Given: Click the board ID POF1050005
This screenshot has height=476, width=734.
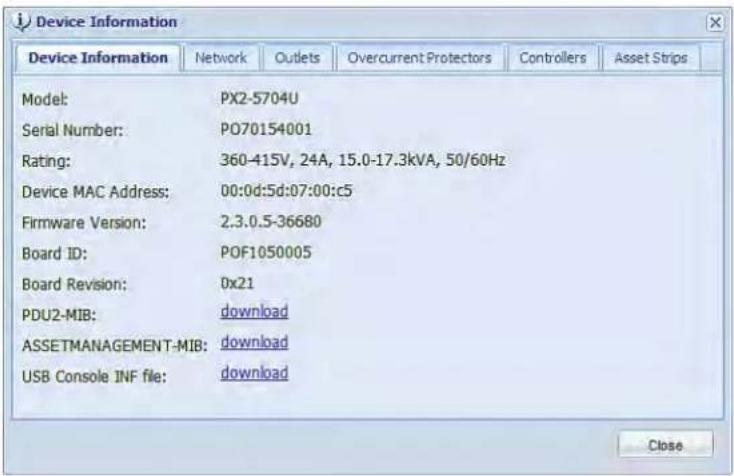Looking at the screenshot, I should tap(265, 252).
